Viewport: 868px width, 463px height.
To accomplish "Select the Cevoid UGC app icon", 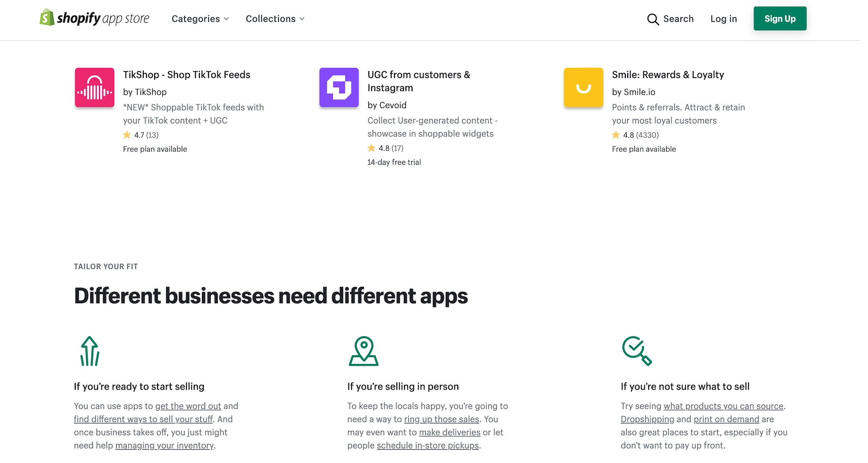I will coord(338,87).
